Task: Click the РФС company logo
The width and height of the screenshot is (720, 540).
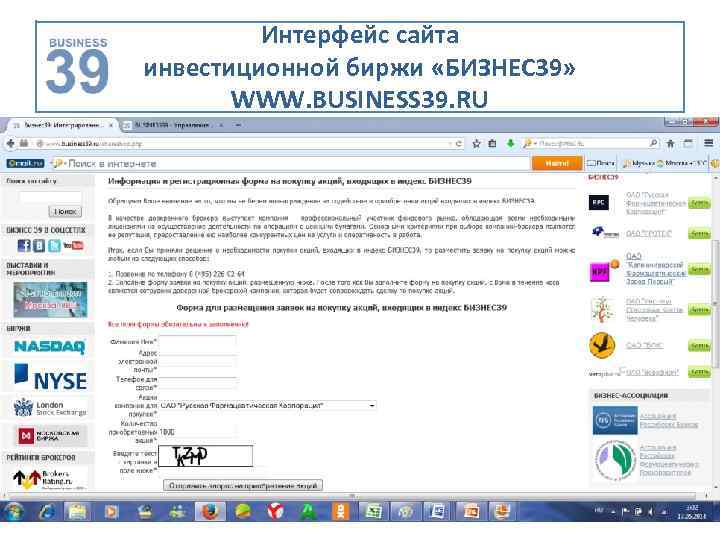Action: point(599,202)
